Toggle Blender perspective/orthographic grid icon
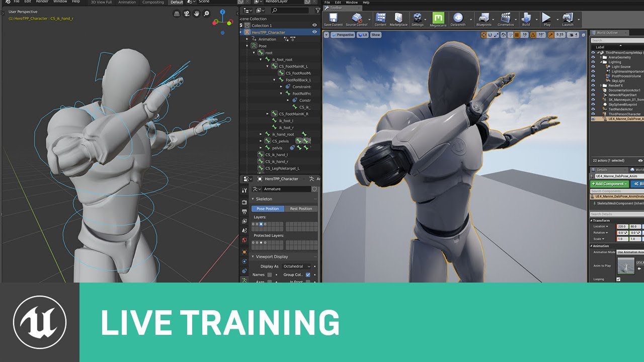The image size is (644, 362). [177, 14]
